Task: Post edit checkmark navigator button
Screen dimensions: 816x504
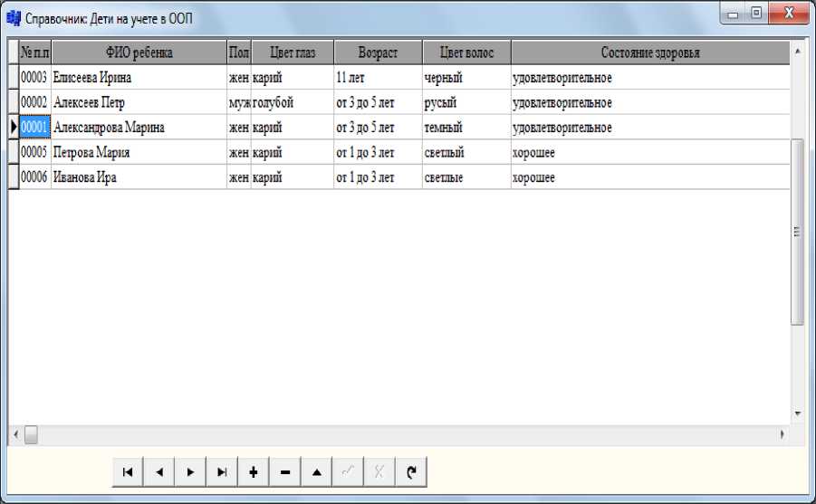Action: point(348,471)
